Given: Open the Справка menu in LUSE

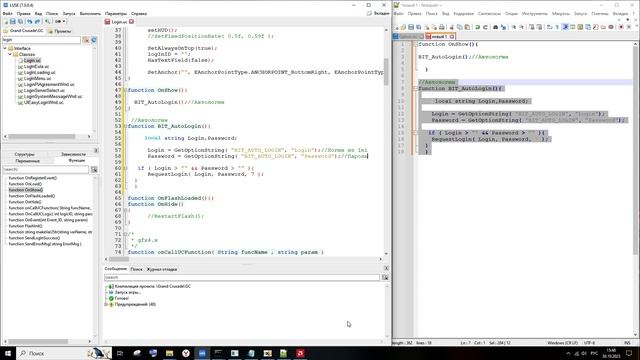Looking at the screenshot, I should click(139, 13).
